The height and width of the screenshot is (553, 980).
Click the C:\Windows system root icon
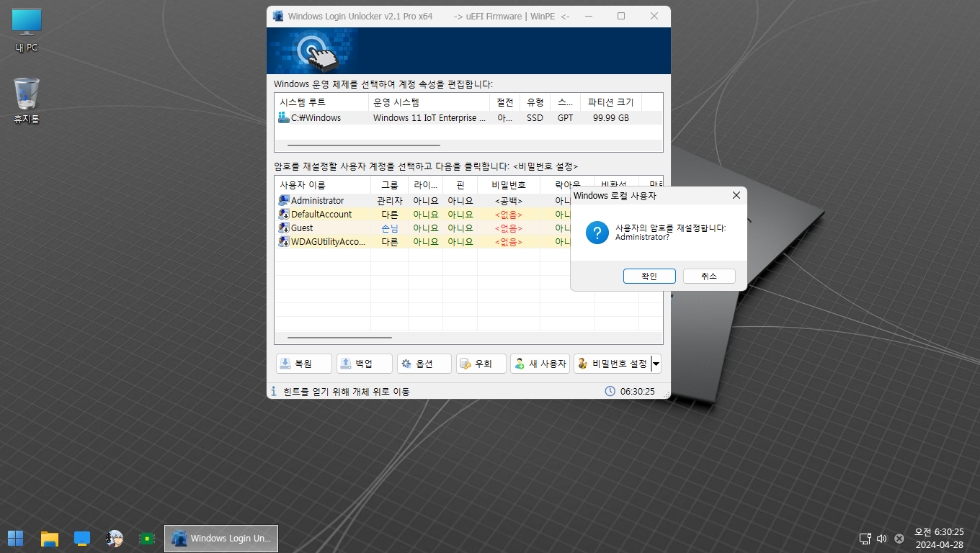click(x=284, y=117)
